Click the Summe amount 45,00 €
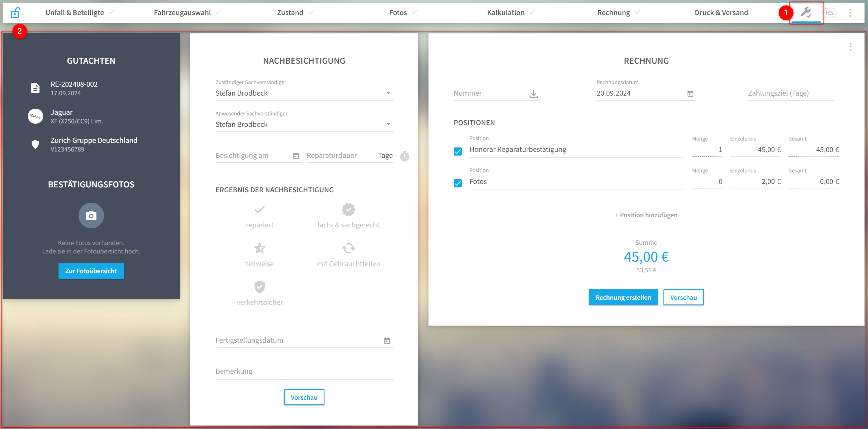 (646, 257)
